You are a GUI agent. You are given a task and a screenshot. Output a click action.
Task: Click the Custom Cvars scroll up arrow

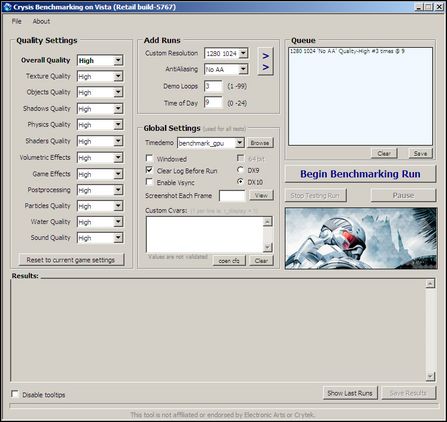tap(268, 222)
